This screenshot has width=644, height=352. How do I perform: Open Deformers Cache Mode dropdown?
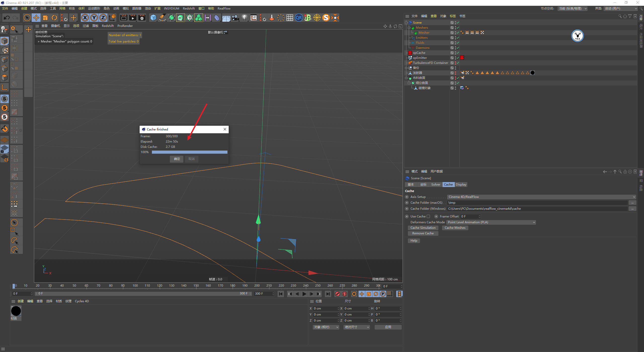[491, 222]
